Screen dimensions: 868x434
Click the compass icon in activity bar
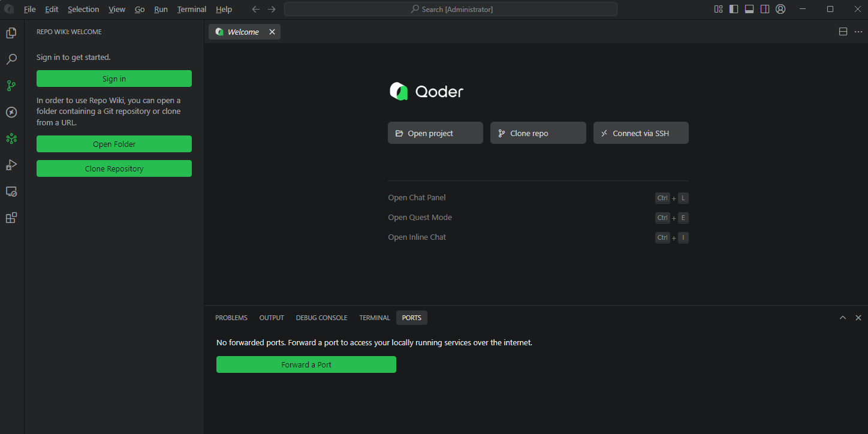coord(11,112)
